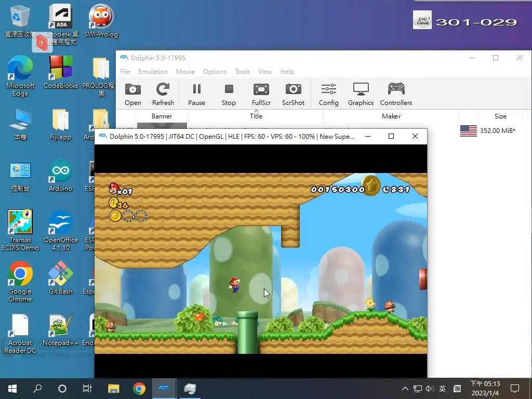Select the Git Bash desktop shortcut
532x399 pixels.
[x=60, y=278]
